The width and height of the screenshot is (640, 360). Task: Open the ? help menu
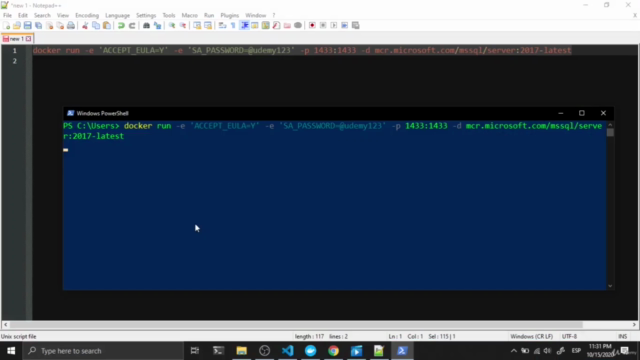click(273, 15)
